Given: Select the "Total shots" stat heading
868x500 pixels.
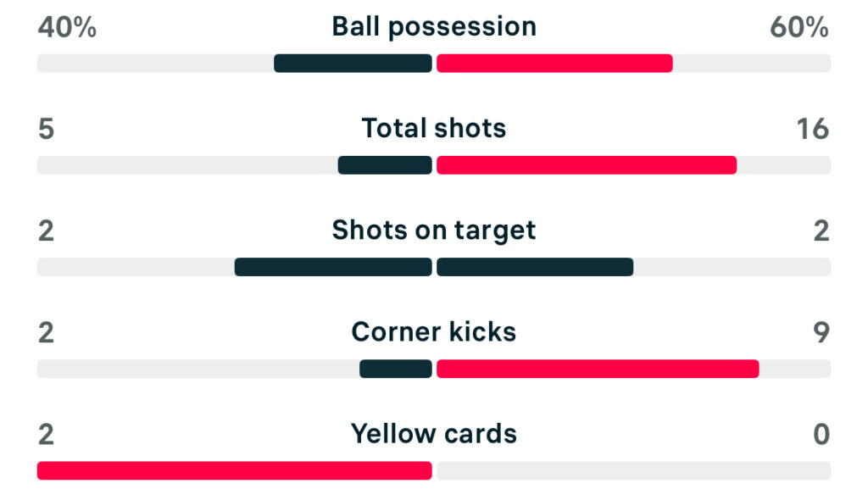Looking at the screenshot, I should (x=434, y=129).
